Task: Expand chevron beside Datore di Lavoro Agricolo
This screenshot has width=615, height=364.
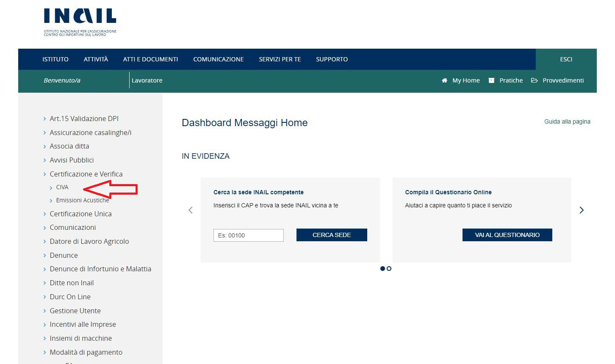Action: click(44, 242)
